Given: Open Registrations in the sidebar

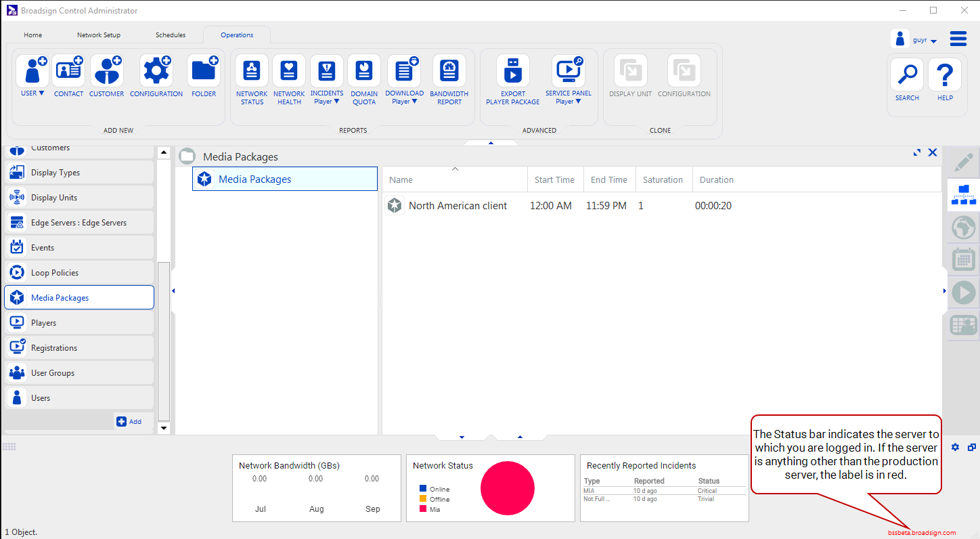Looking at the screenshot, I should pos(79,348).
